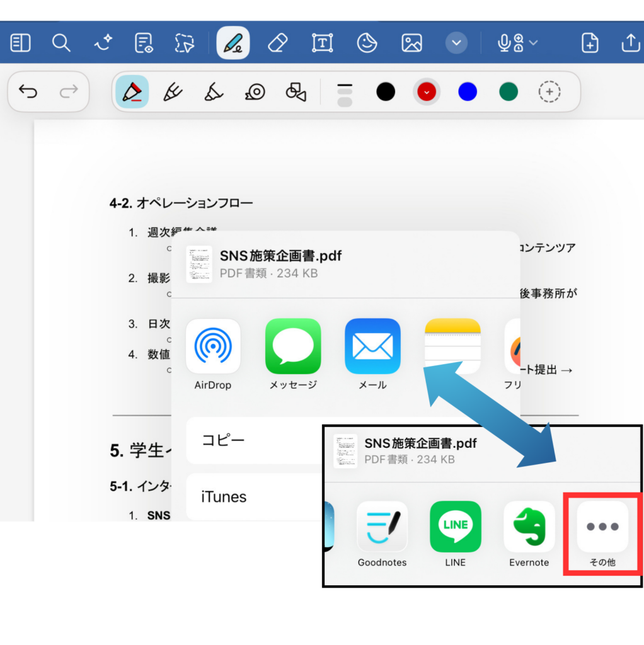This screenshot has width=644, height=645.
Task: Open the microphone recording dropdown
Action: coord(517,43)
